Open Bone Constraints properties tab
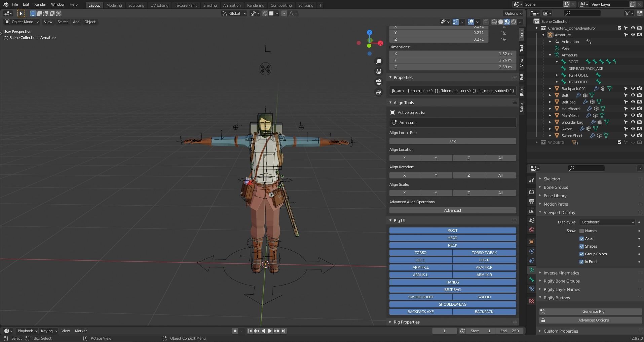This screenshot has height=342, width=644. 531,289
